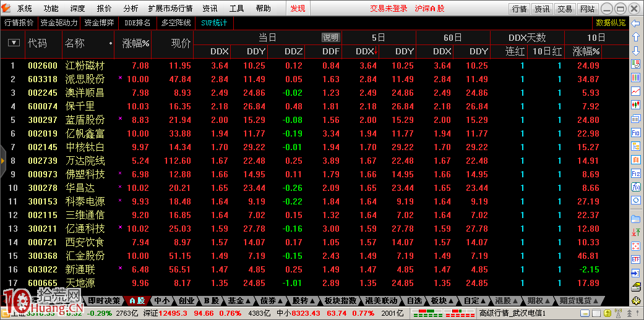Click the colored grid table icon in the sidebar
Viewport: 644px width, 320px height.
coord(636,77)
